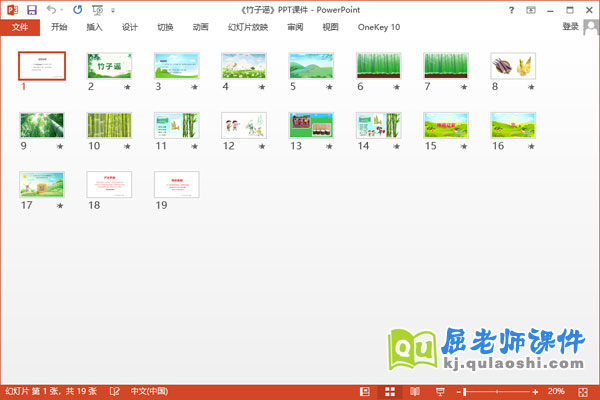600x400 pixels.
Task: Click animation star icon under slide 2
Action: point(127,87)
